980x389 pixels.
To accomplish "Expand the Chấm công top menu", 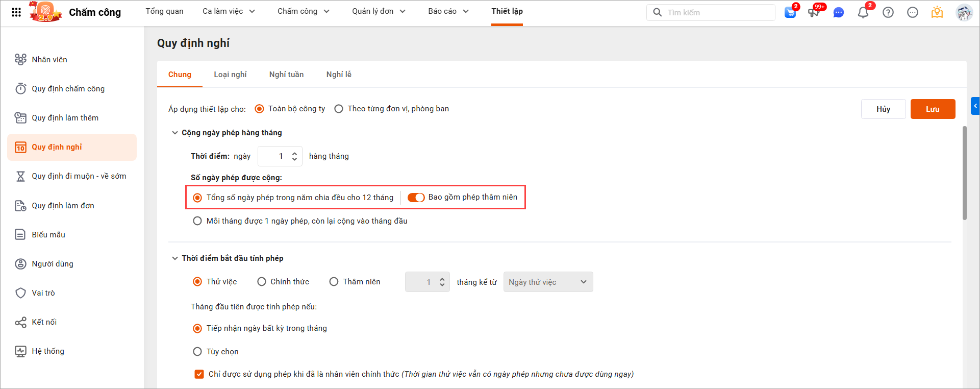I will click(304, 11).
